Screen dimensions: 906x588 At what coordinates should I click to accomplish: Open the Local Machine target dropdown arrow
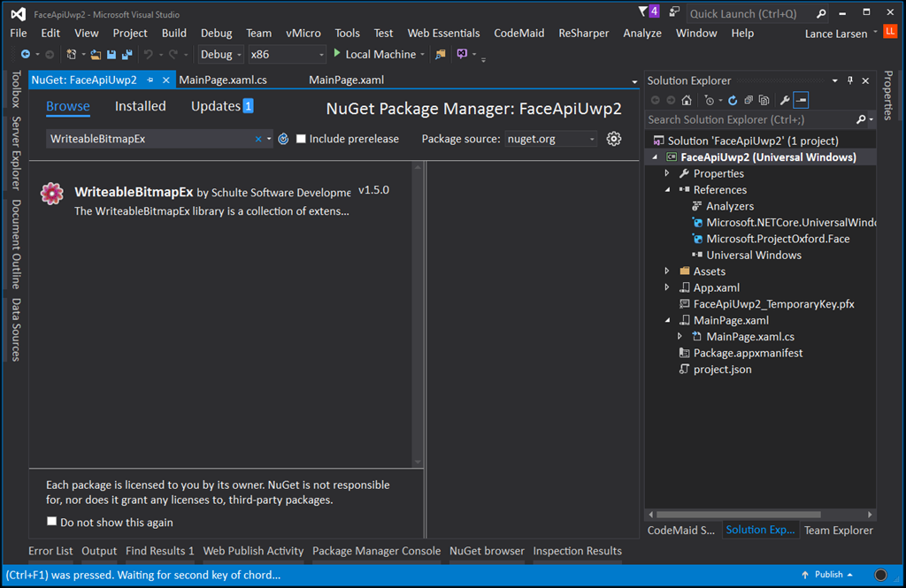coord(422,55)
